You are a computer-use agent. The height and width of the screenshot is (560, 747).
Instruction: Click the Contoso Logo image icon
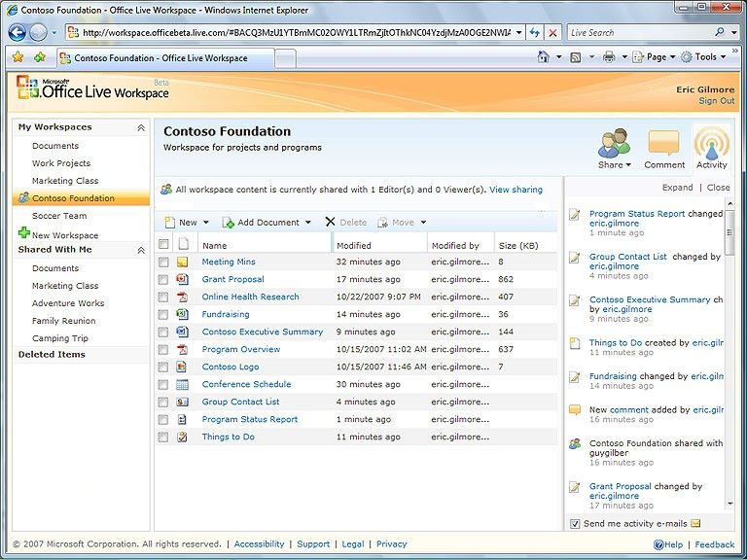[182, 367]
